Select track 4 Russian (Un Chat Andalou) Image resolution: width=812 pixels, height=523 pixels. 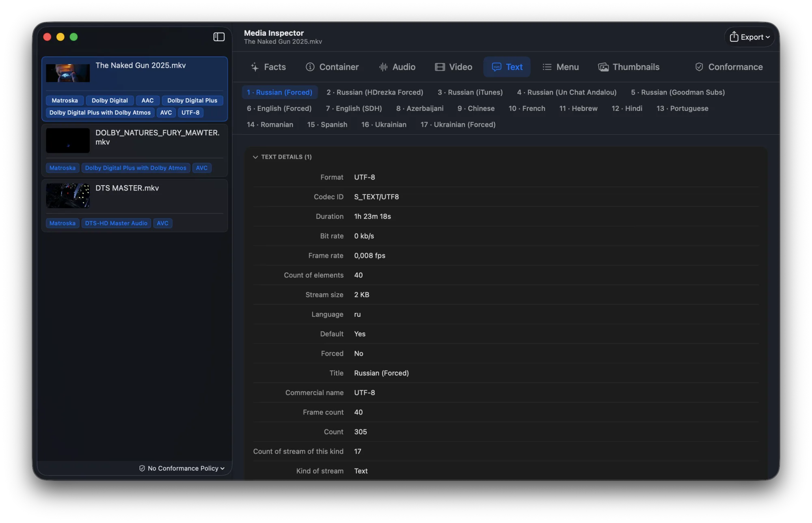[x=567, y=92]
